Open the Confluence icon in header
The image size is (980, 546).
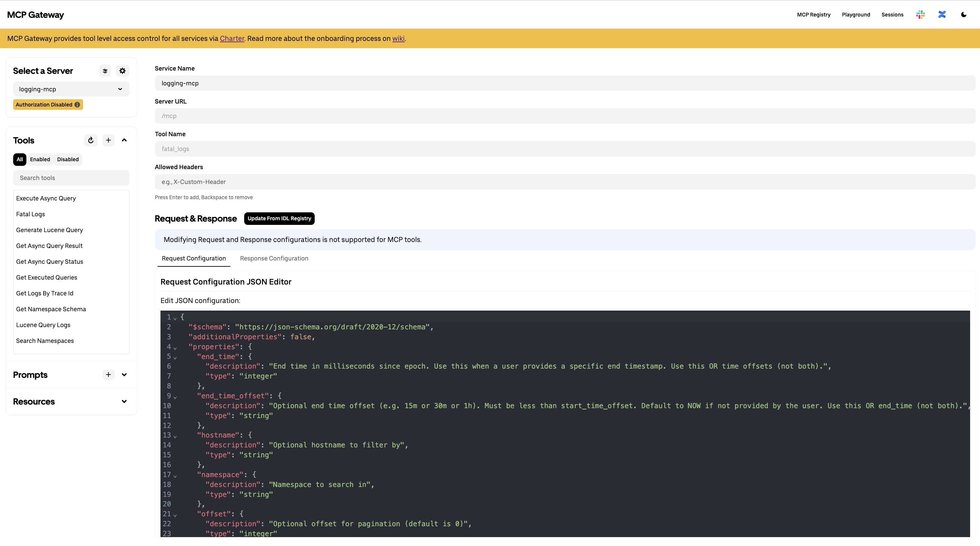[942, 15]
